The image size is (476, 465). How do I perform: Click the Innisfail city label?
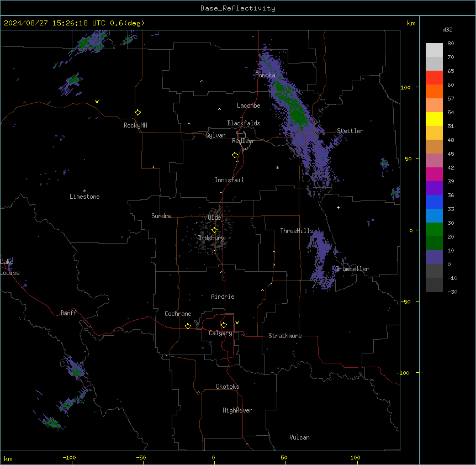(229, 180)
